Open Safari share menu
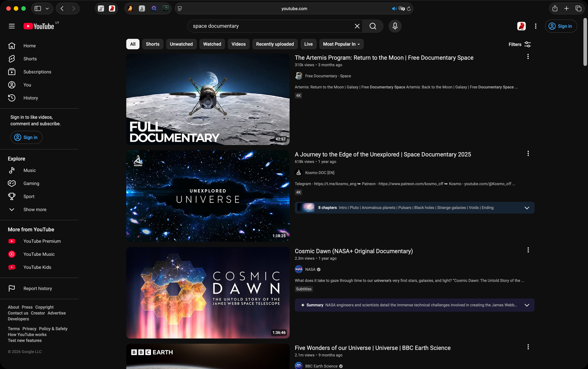 click(555, 8)
